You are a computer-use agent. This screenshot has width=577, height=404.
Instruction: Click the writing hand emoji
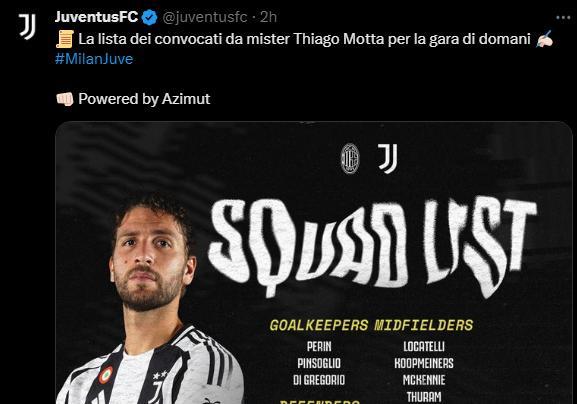point(544,39)
